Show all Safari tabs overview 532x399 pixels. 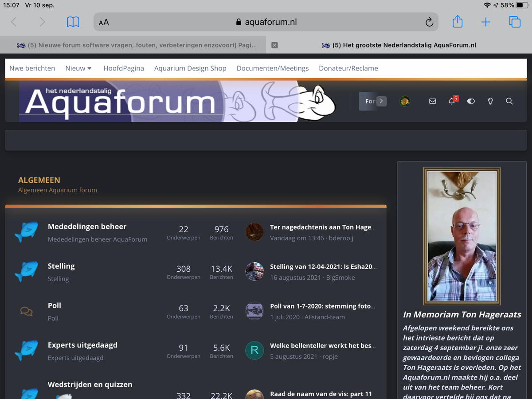point(514,22)
